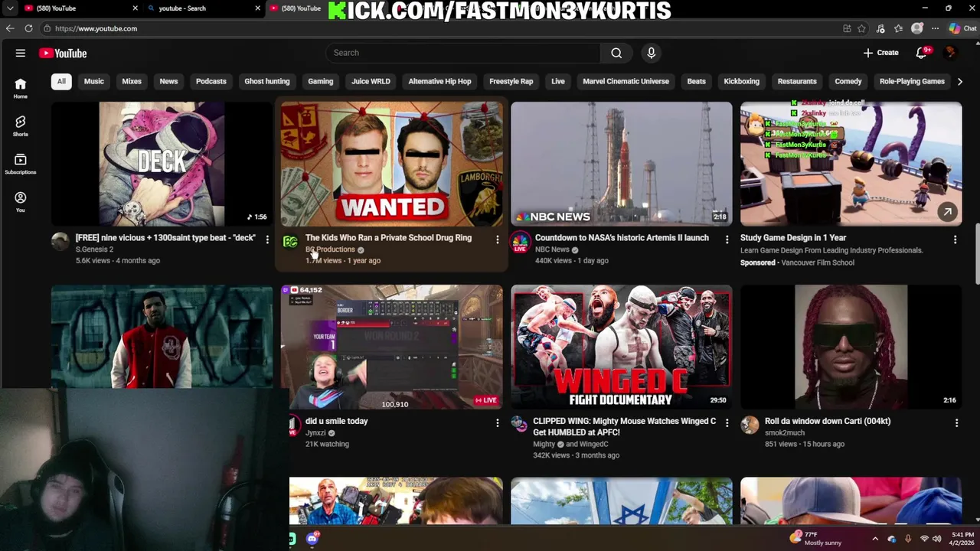
Task: Open the WANTED drug ring video thumbnail
Action: (391, 164)
